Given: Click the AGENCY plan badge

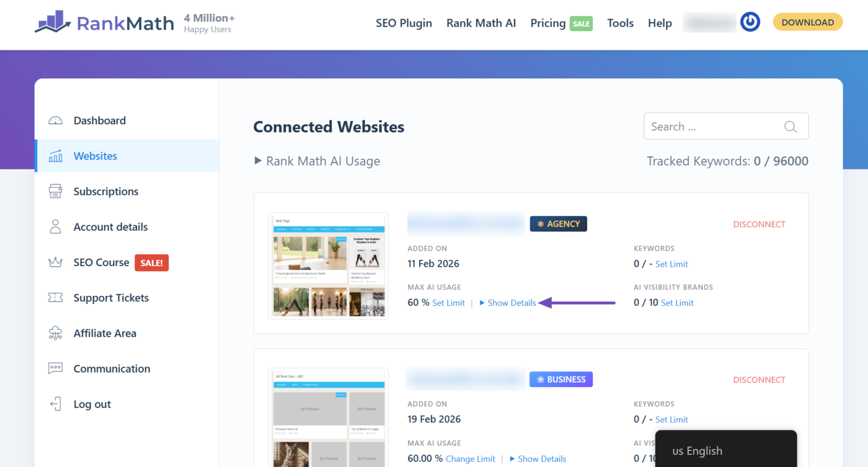Looking at the screenshot, I should [x=559, y=224].
